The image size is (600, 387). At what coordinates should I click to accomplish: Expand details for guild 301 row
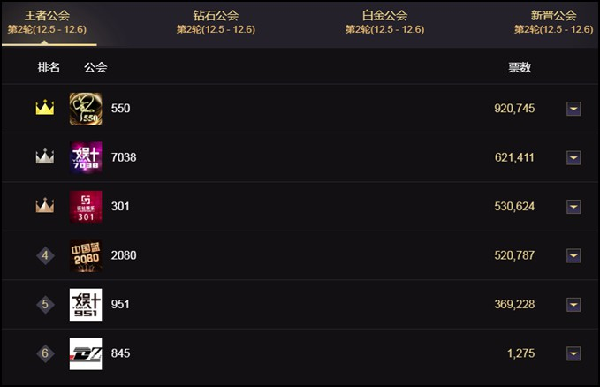point(573,207)
